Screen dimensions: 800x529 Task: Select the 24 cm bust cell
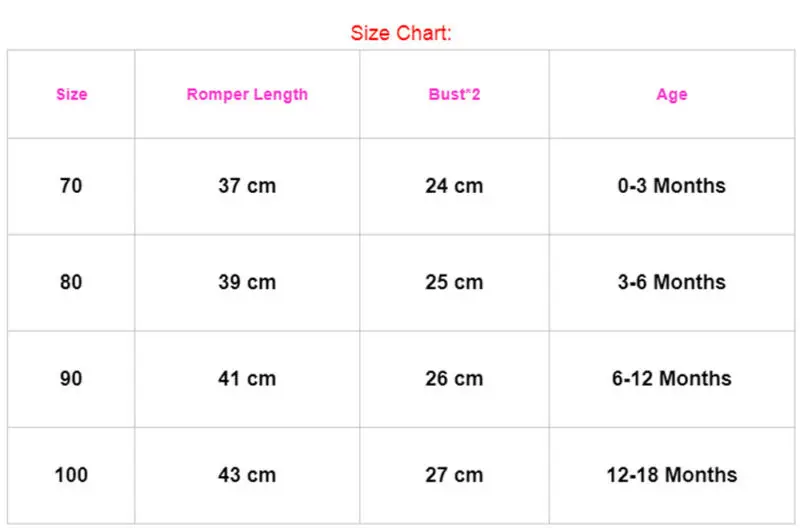(454, 186)
